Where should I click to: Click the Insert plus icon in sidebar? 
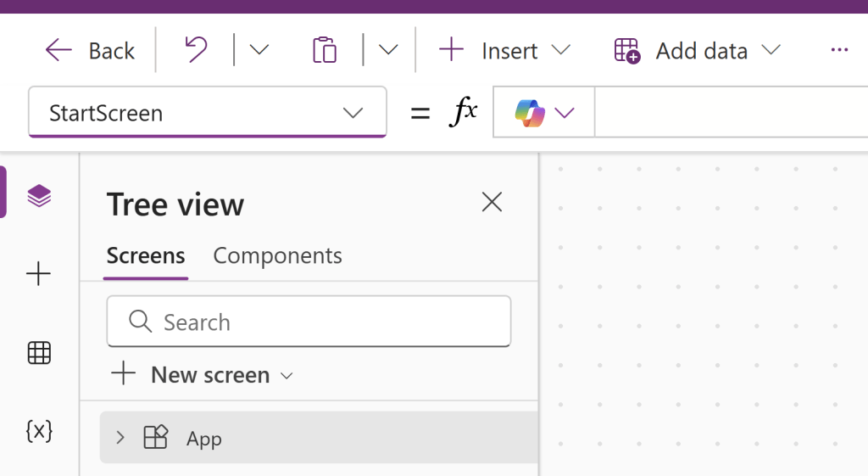click(x=39, y=274)
